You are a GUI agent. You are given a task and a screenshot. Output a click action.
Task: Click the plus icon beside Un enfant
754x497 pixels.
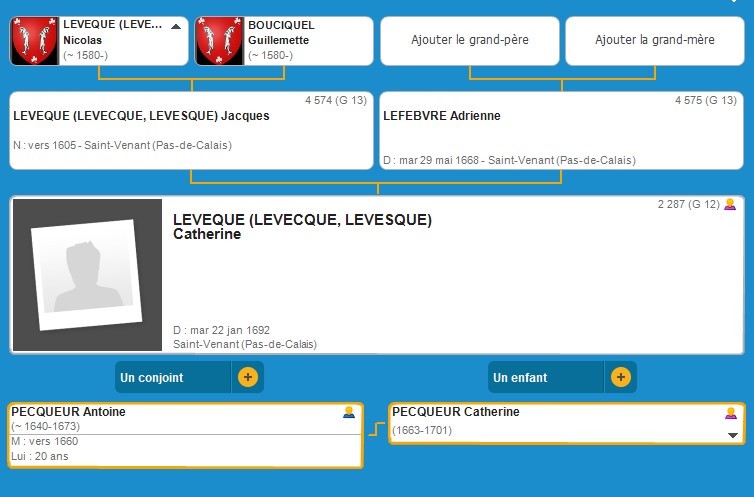click(620, 377)
